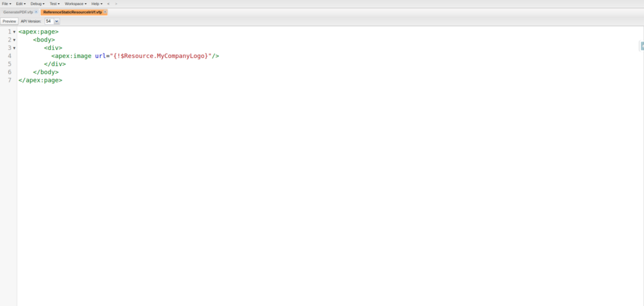Close the GeneratePDF.vfp tab
Viewport: 644px width, 306px height.
tap(36, 12)
